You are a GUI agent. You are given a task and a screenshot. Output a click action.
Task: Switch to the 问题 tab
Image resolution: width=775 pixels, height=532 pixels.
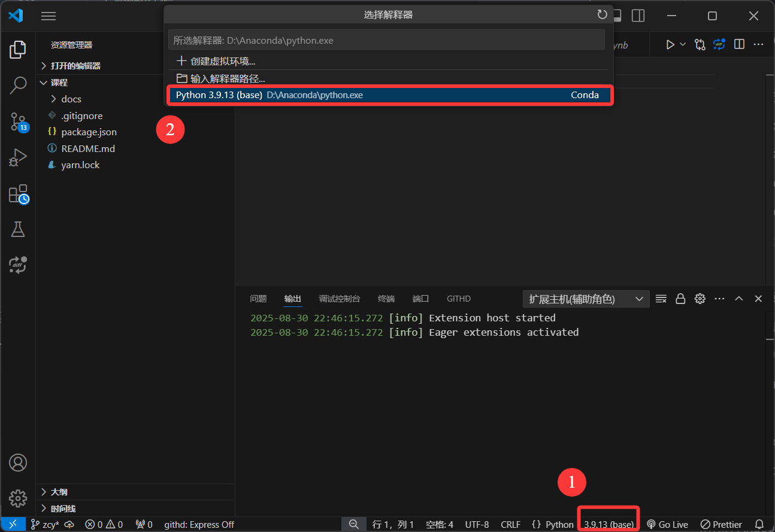pos(258,299)
